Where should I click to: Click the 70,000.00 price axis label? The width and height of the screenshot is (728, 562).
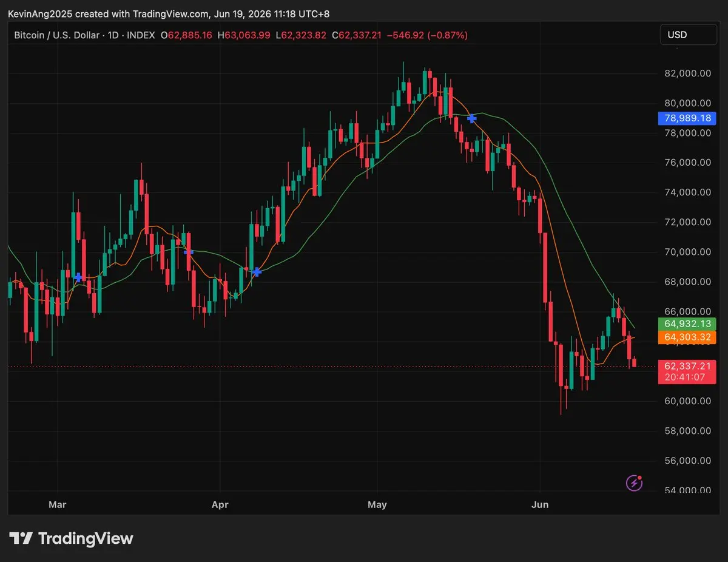[688, 252]
